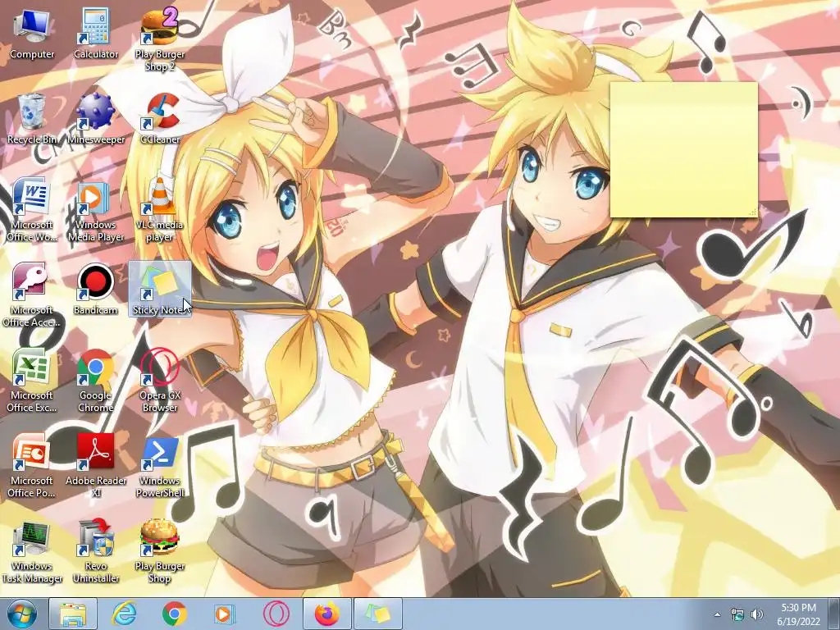This screenshot has width=840, height=630.
Task: Open the Windows Start menu
Action: tap(21, 614)
